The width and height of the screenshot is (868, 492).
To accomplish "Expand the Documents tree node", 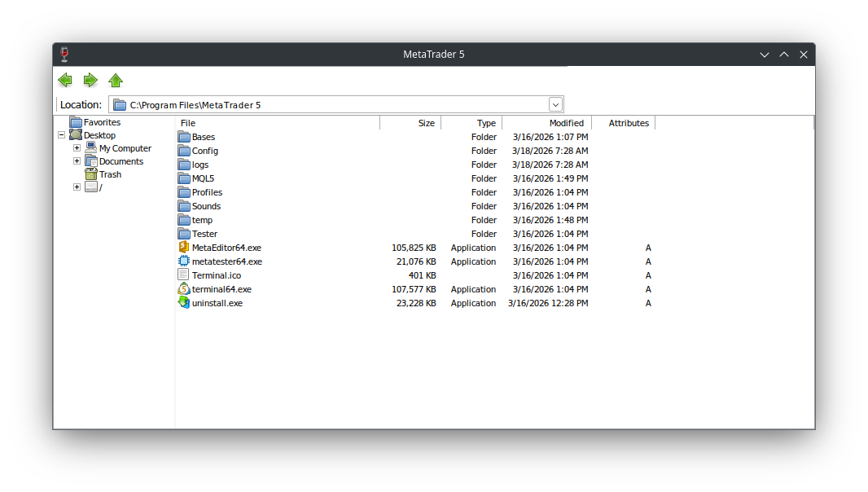I will 77,161.
